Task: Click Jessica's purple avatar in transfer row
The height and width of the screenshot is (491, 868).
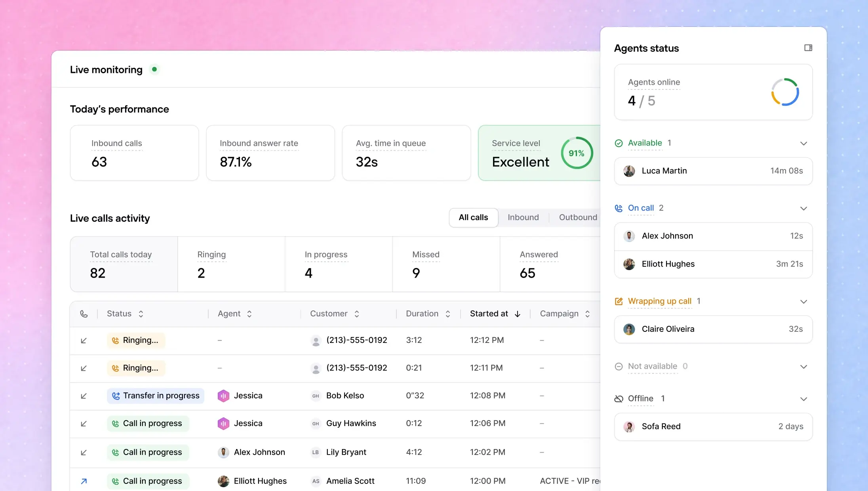Action: (x=223, y=396)
